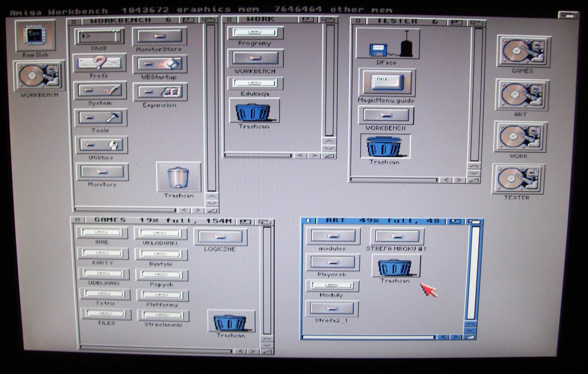This screenshot has width=588, height=374.
Task: Select the UKLADANKI drawer in GAMES window
Action: (x=160, y=234)
